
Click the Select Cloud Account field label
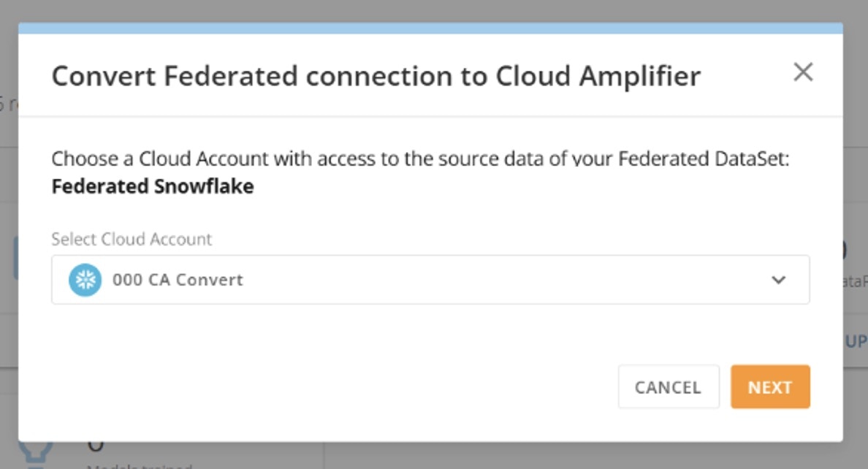click(132, 239)
